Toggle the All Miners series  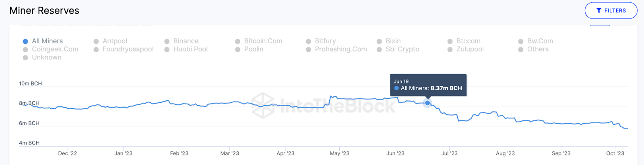pyautogui.click(x=47, y=41)
